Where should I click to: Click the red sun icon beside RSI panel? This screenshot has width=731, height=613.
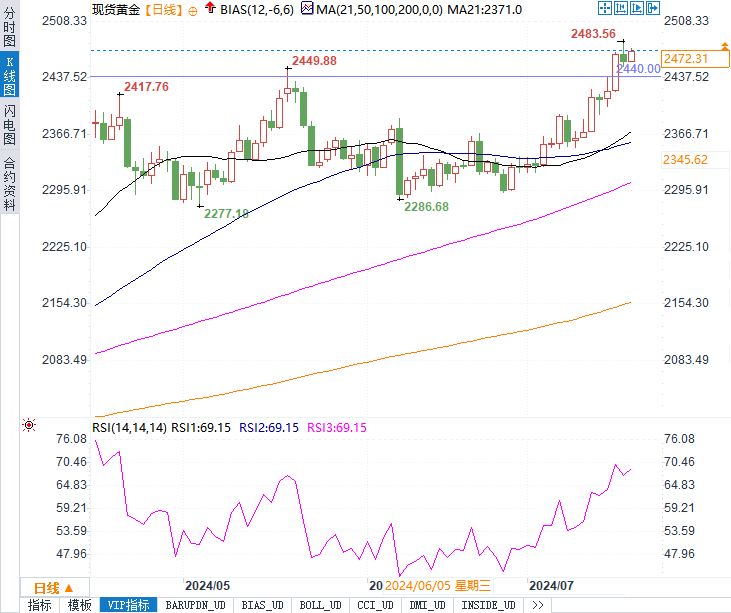point(29,425)
